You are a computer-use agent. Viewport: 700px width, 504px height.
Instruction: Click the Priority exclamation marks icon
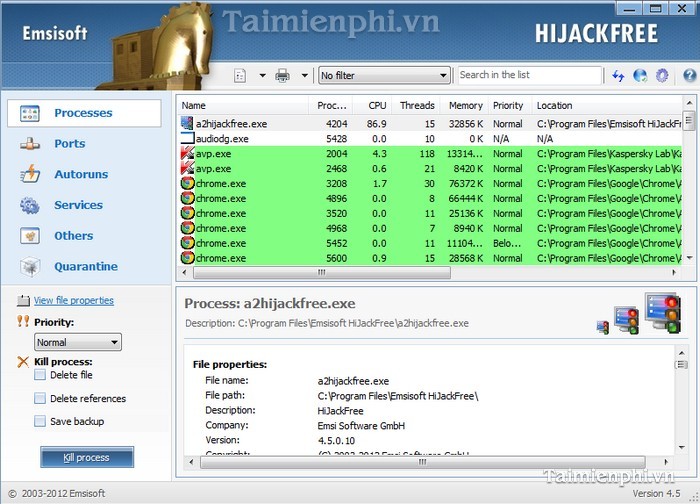pos(23,321)
